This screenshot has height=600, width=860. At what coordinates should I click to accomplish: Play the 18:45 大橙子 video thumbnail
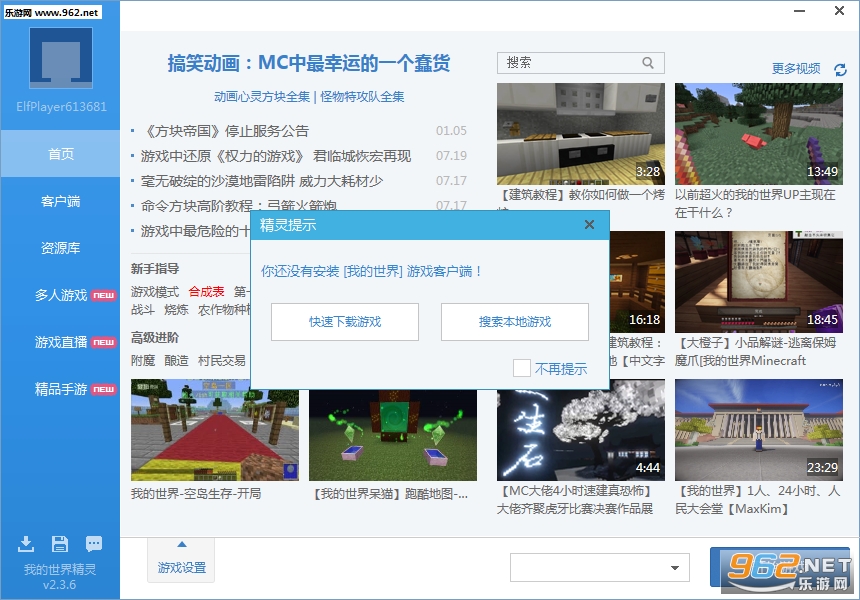759,282
